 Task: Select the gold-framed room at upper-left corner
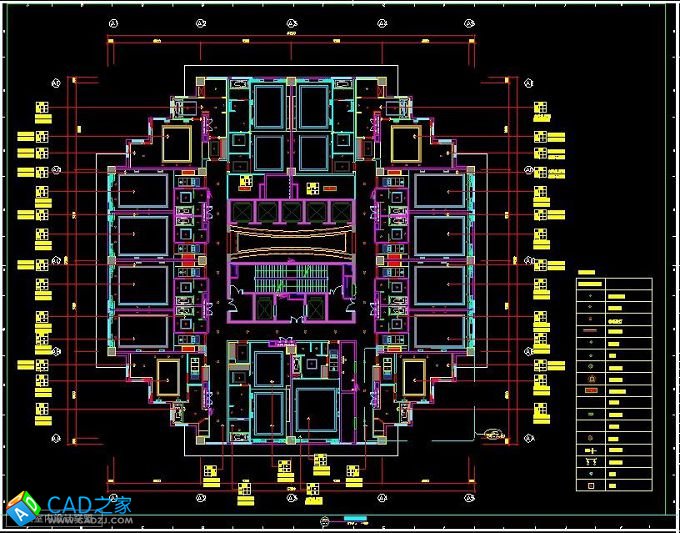(176, 143)
